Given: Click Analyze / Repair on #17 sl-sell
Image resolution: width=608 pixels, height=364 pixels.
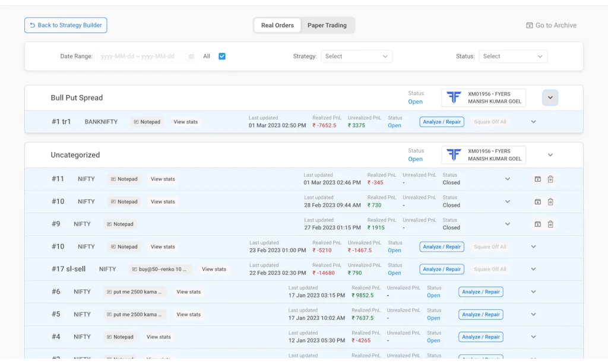Looking at the screenshot, I should click(x=442, y=269).
